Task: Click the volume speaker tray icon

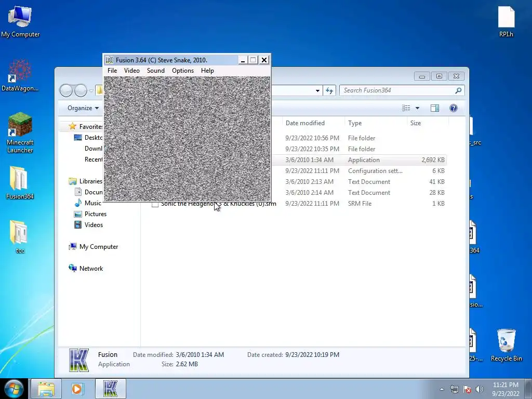Action: (479, 389)
